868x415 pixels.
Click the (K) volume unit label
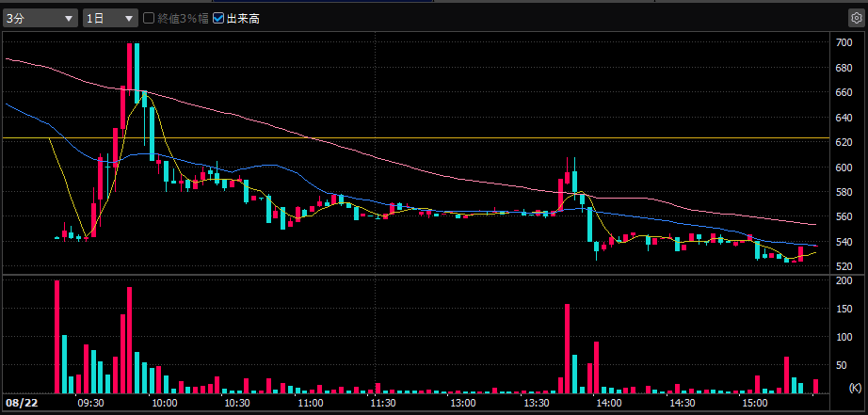click(x=855, y=388)
